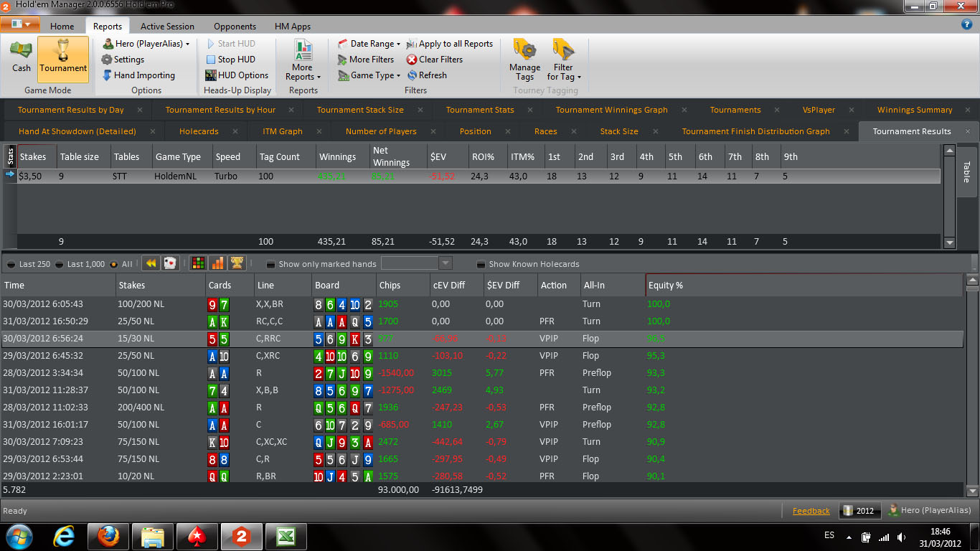Image resolution: width=980 pixels, height=551 pixels.
Task: Open the marked hands combo box
Action: 416,263
